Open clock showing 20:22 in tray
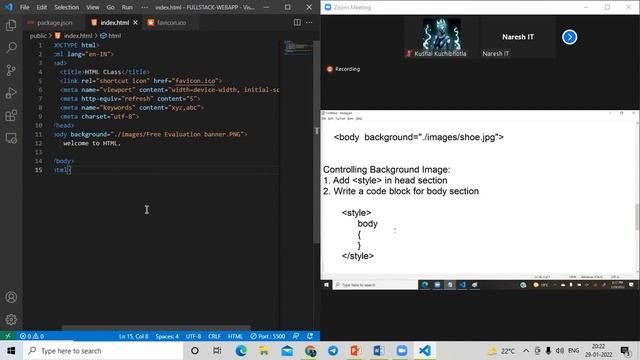This screenshot has width=640, height=360. click(598, 351)
